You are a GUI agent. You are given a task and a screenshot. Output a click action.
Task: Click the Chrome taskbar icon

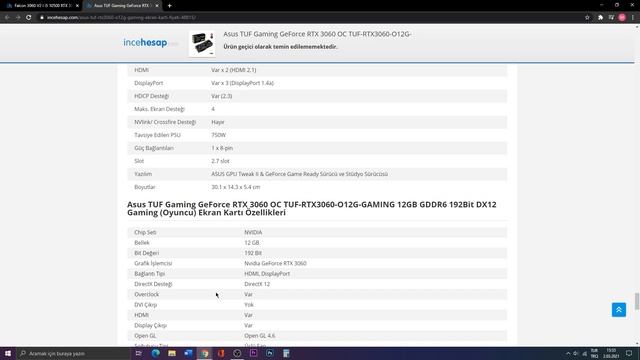204,353
